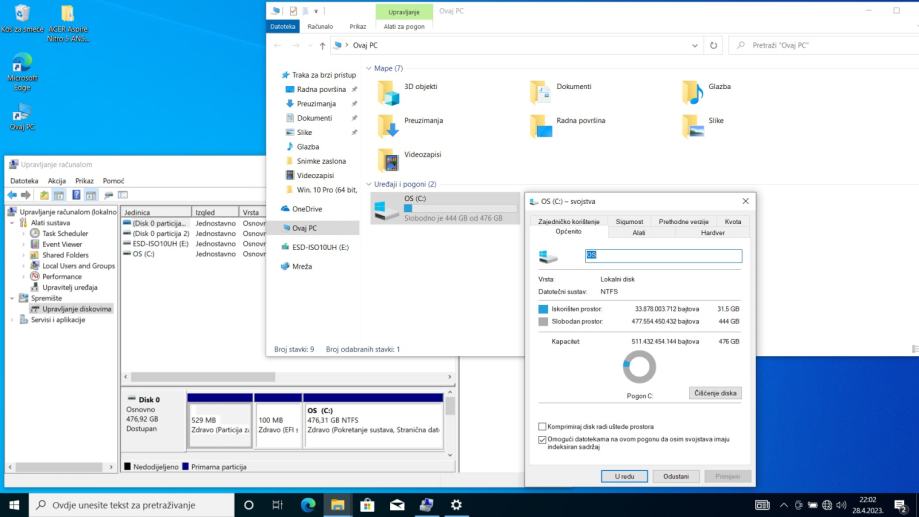Open the Preuzimanja folder in Mape
The image size is (919, 517).
tap(410, 126)
